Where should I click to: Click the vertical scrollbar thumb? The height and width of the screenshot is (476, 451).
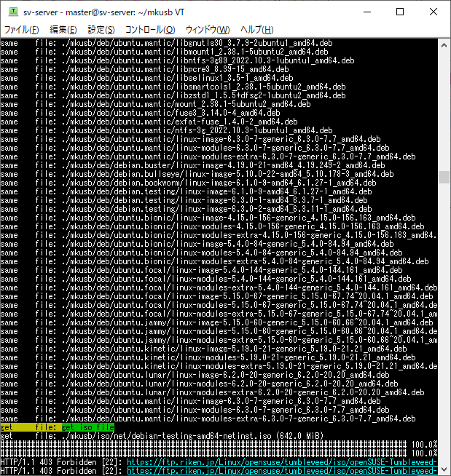[x=444, y=178]
